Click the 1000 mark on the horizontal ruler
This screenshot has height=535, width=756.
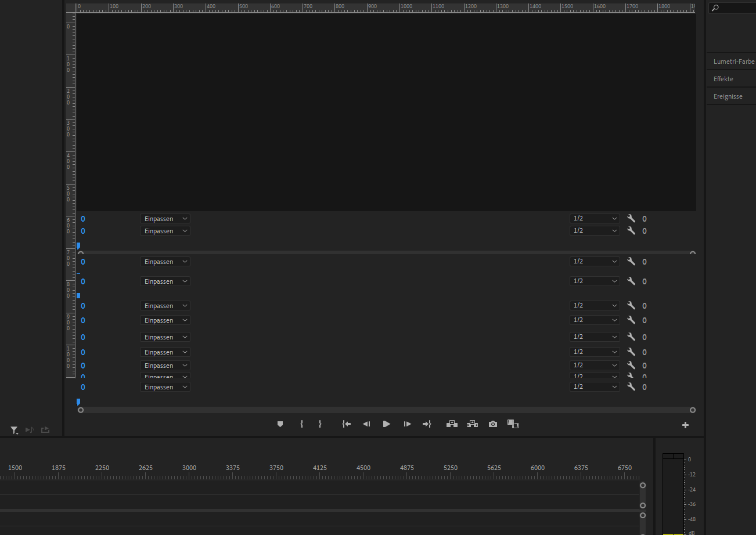tap(406, 6)
